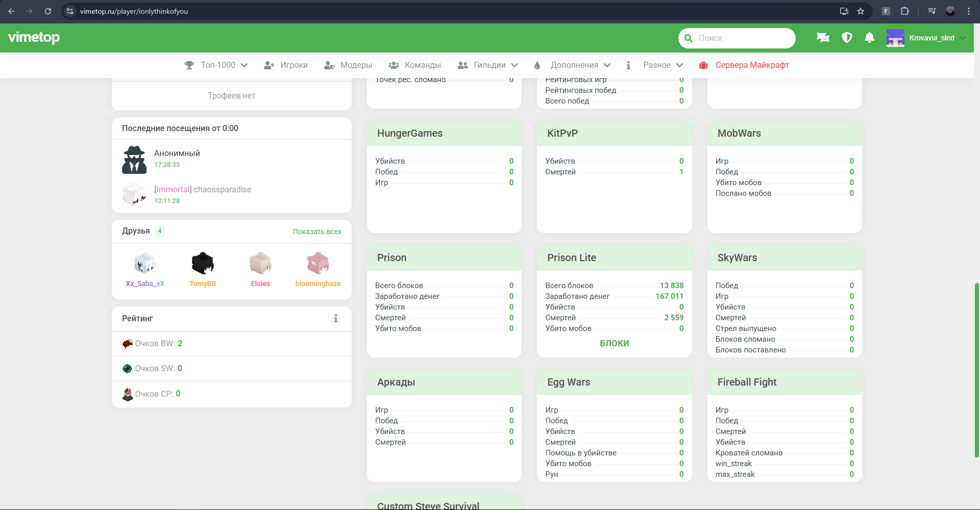Click the red suitcase icon by Сервера Майнкрафт
Screen dimensions: 980x510
point(703,65)
